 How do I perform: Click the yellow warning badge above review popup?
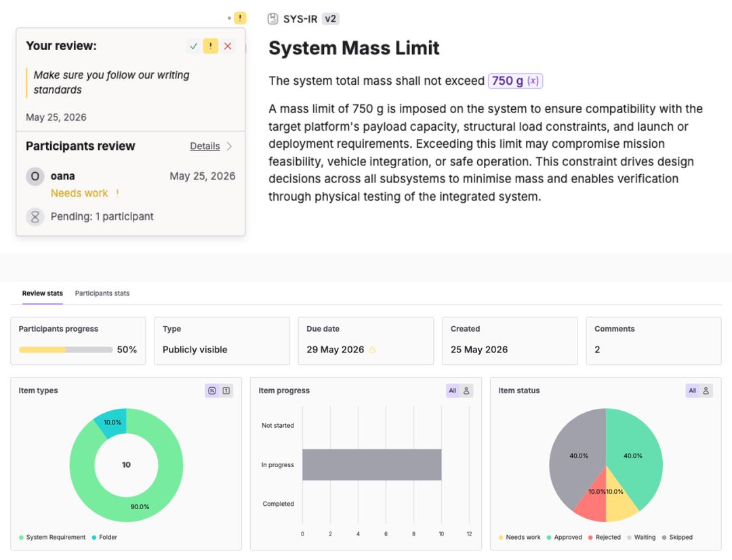point(240,18)
